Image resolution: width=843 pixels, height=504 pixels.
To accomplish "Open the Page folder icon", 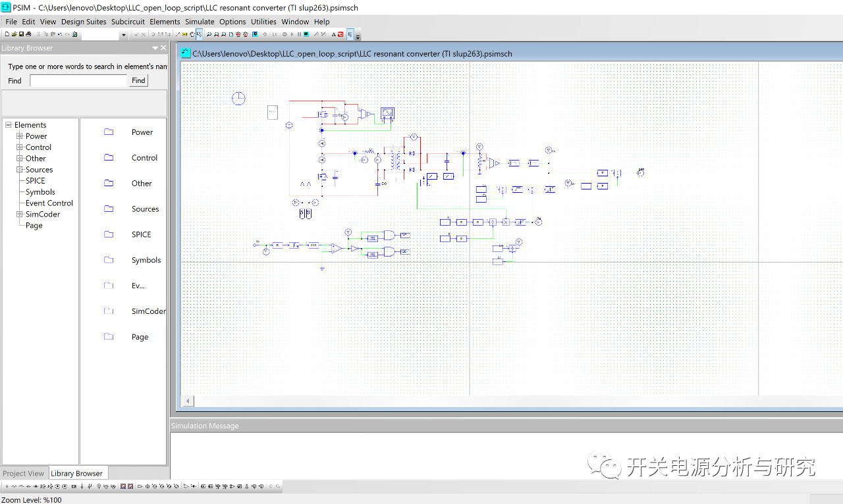I will 109,337.
